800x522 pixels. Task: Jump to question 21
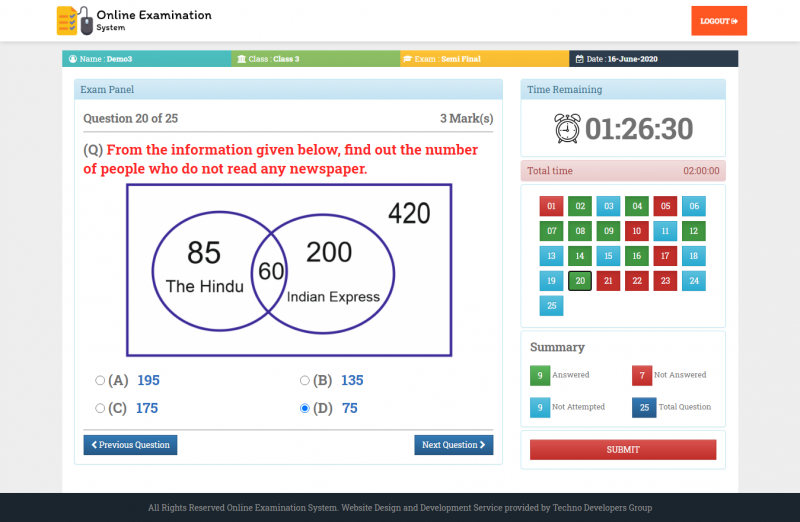pos(608,281)
